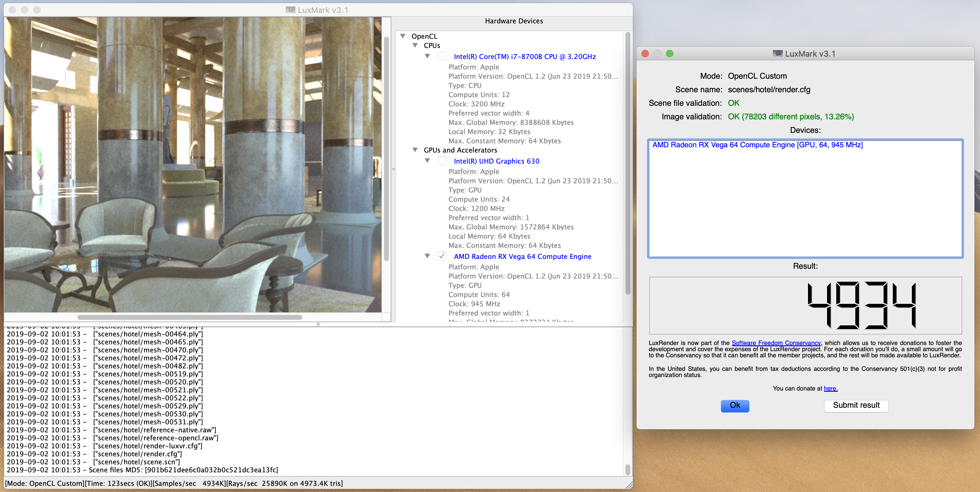Collapse the CPUs tree branch
Image resolution: width=980 pixels, height=492 pixels.
pos(415,45)
